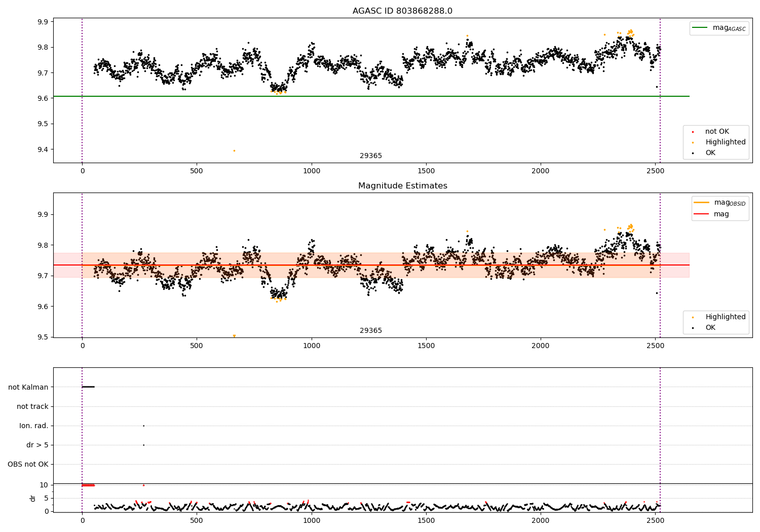Click the 'dr' y-axis label
The width and height of the screenshot is (760, 532).
[33, 498]
